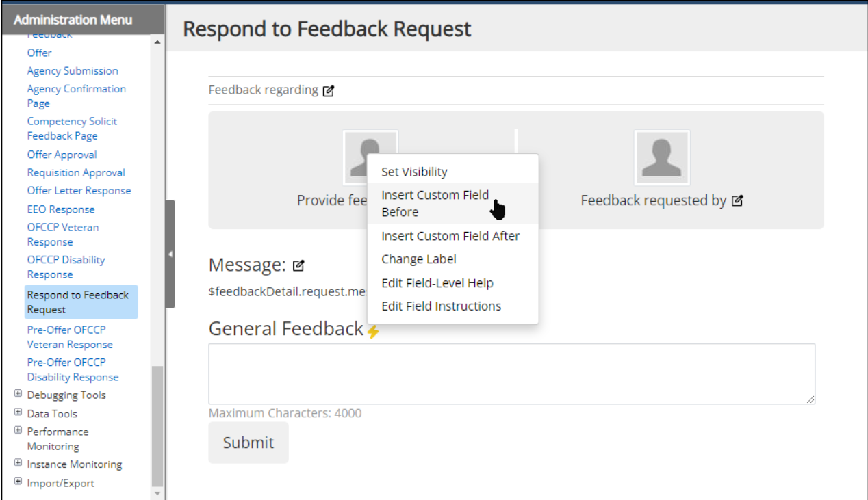The height and width of the screenshot is (500, 868).
Task: Click edit icon next to Feedback regarding
Action: click(329, 90)
